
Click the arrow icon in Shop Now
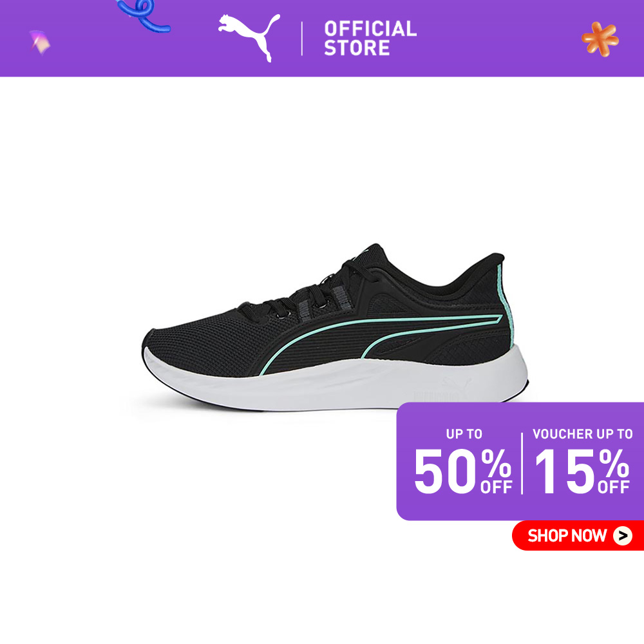point(623,536)
